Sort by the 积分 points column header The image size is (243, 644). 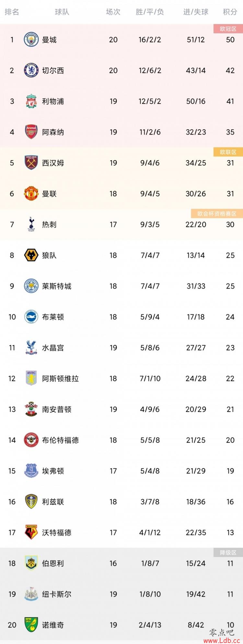[230, 12]
